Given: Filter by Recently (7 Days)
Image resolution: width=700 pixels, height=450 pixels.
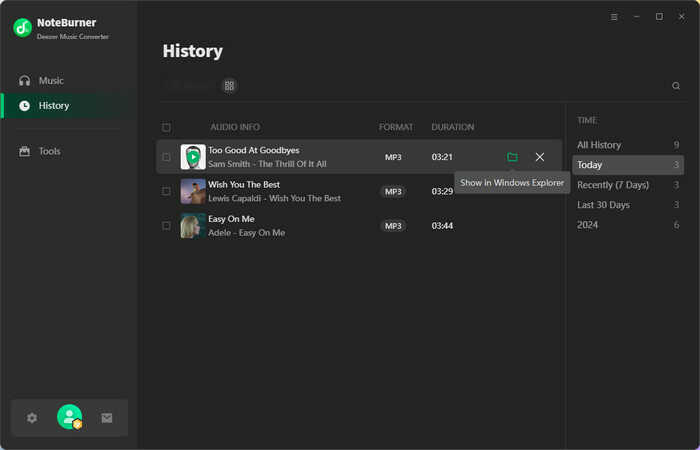Looking at the screenshot, I should [628, 185].
